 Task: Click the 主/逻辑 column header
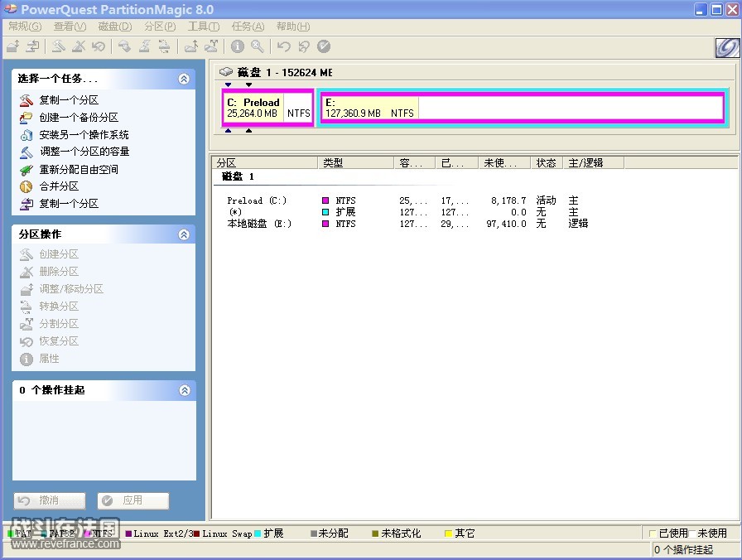[594, 163]
